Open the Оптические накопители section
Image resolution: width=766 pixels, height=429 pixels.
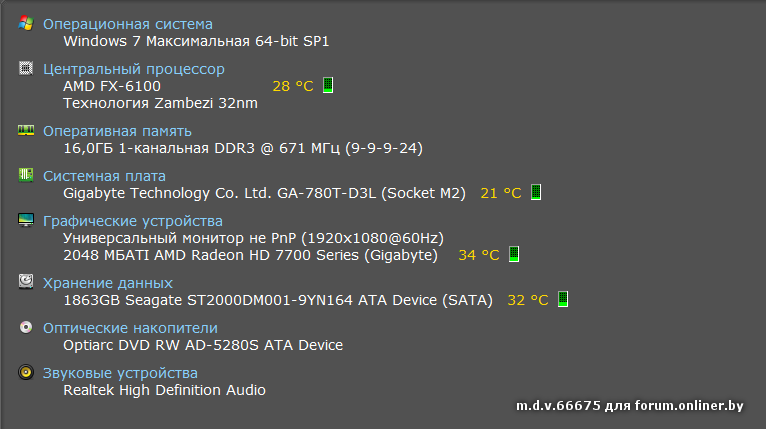tap(130, 328)
